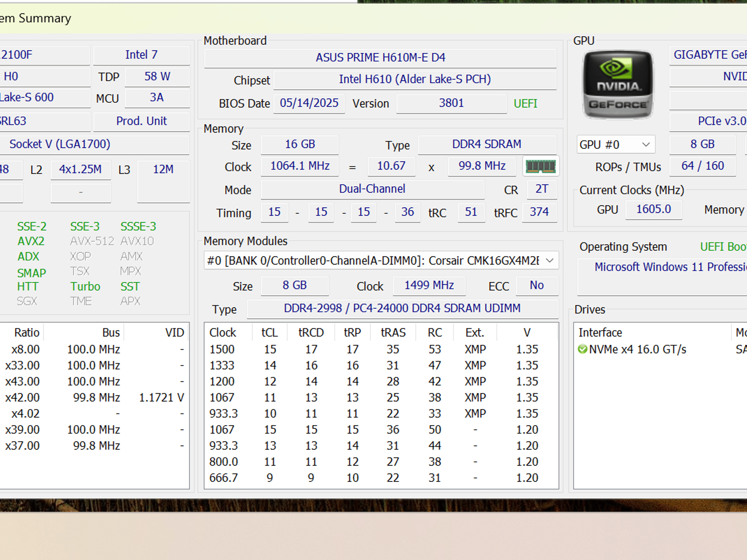747x560 pixels.
Task: Select the 1064.1 MHz memory clock value
Action: (300, 166)
